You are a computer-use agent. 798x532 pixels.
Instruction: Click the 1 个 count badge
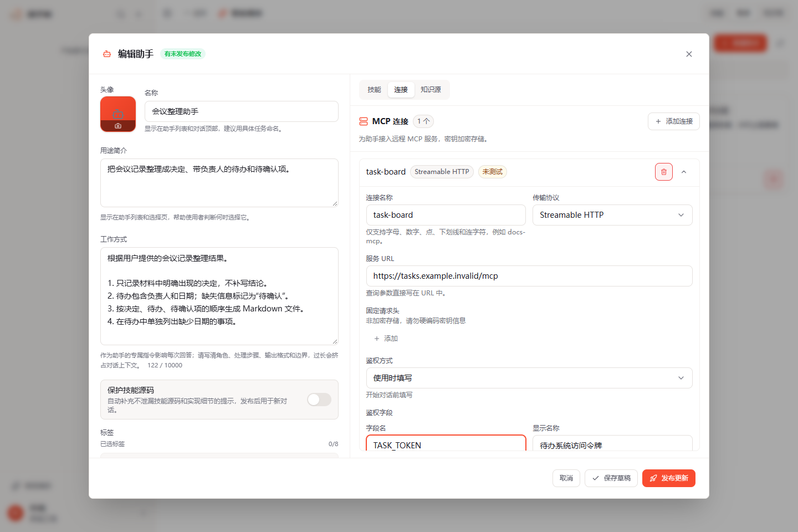point(423,121)
